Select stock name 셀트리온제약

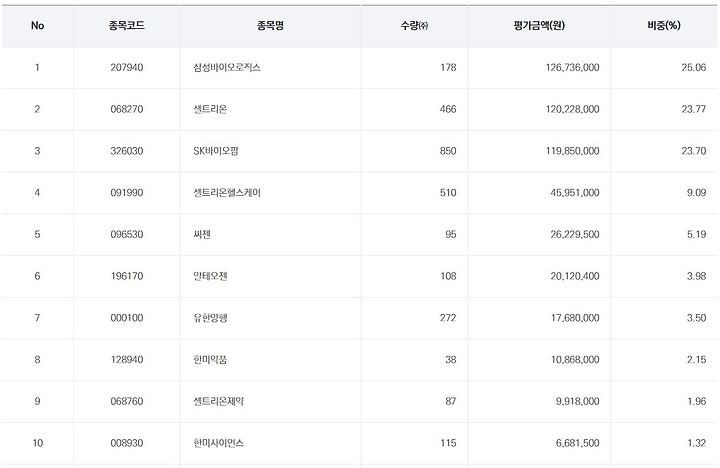219,402
